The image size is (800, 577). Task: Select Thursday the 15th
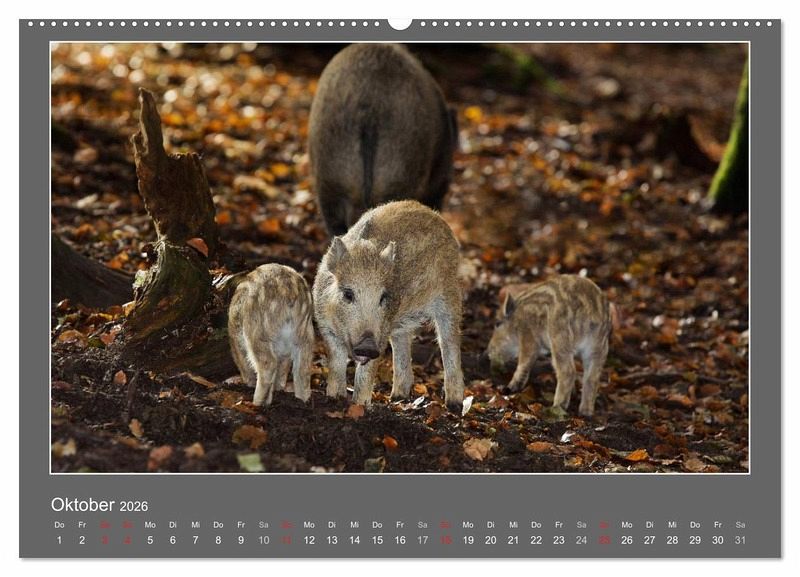[377, 540]
